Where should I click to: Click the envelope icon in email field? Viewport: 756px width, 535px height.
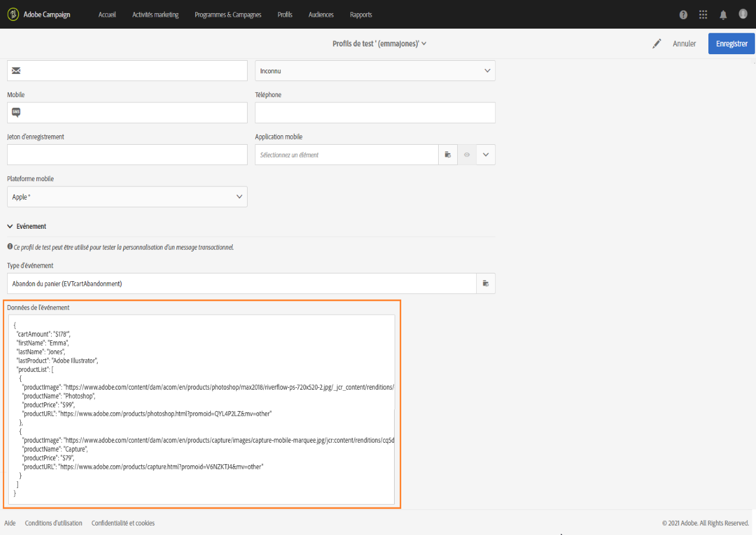coord(16,71)
